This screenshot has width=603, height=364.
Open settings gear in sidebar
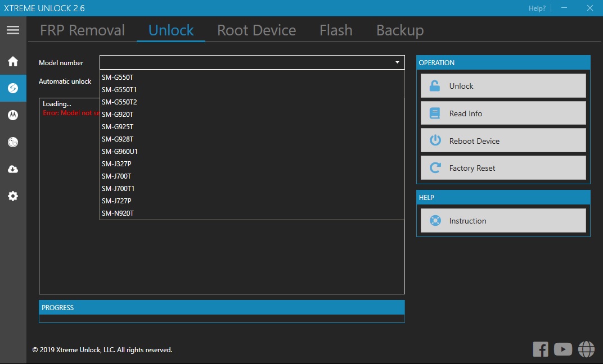[13, 196]
